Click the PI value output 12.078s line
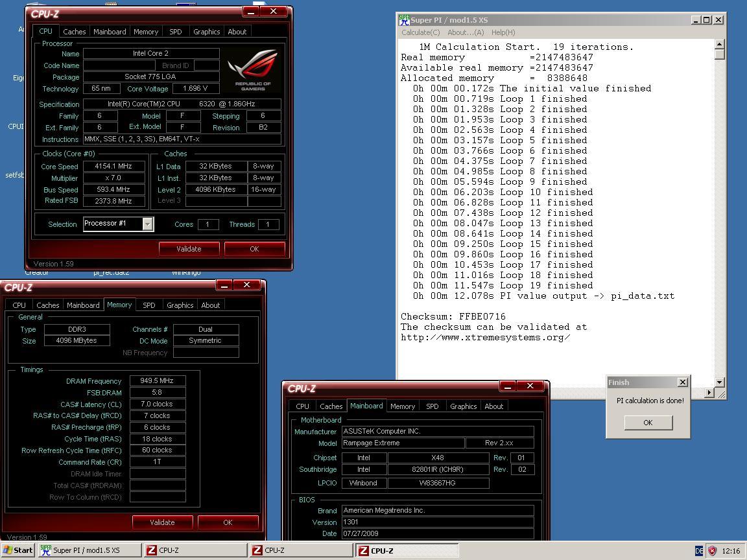The height and width of the screenshot is (560, 747). [543, 296]
